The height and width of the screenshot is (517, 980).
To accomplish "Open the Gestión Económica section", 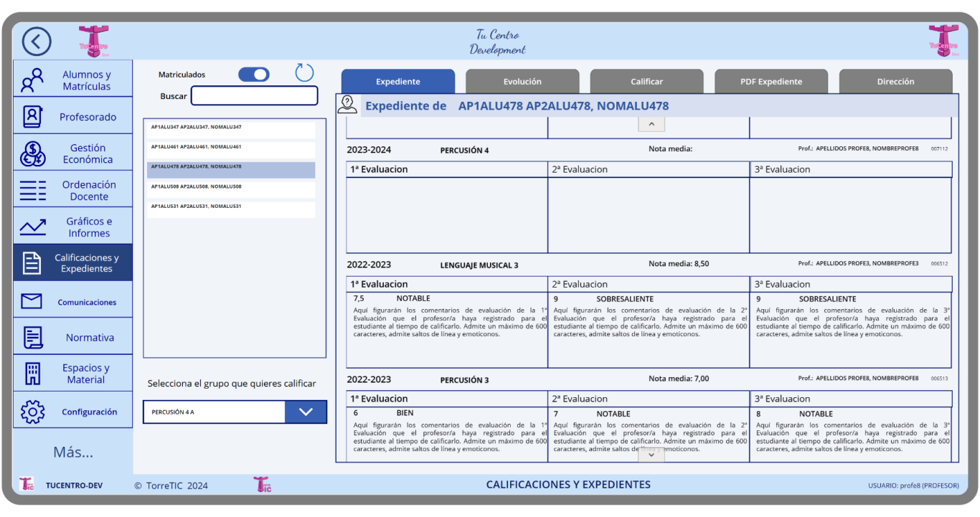I will click(73, 153).
